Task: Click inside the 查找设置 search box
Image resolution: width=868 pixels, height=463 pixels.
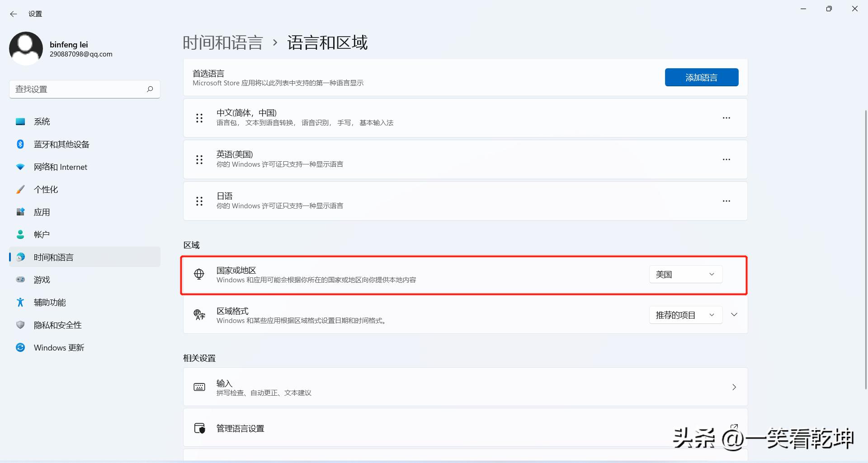Action: pos(72,89)
